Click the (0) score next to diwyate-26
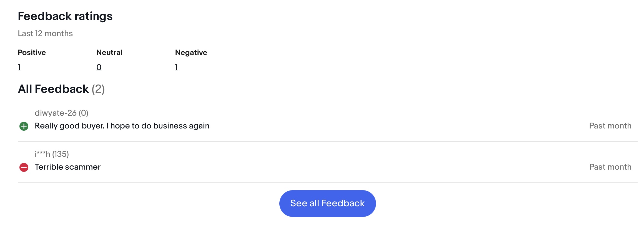This screenshot has height=228, width=644. [x=83, y=113]
